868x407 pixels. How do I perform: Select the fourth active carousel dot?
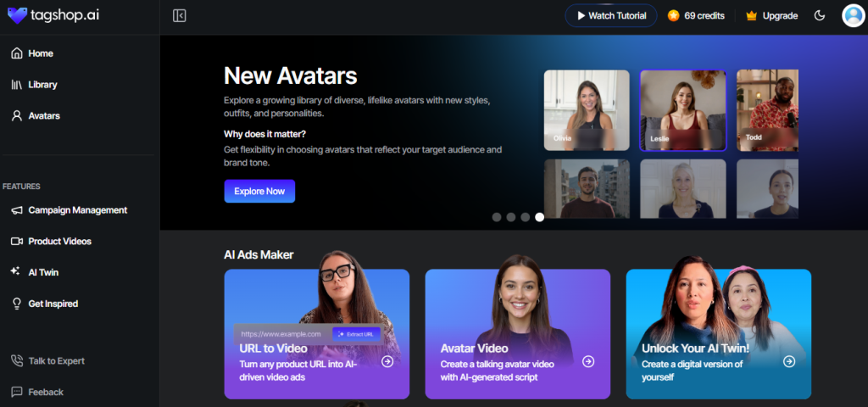(540, 217)
